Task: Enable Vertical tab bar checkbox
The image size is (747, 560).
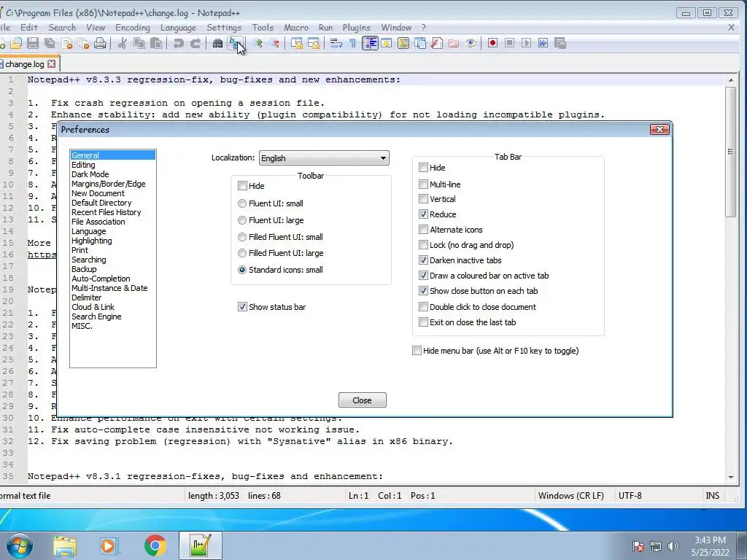Action: click(423, 198)
